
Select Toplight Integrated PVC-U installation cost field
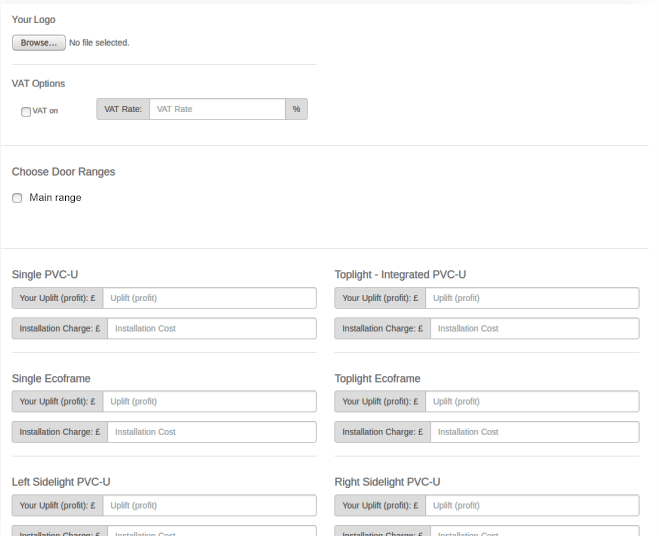(534, 328)
